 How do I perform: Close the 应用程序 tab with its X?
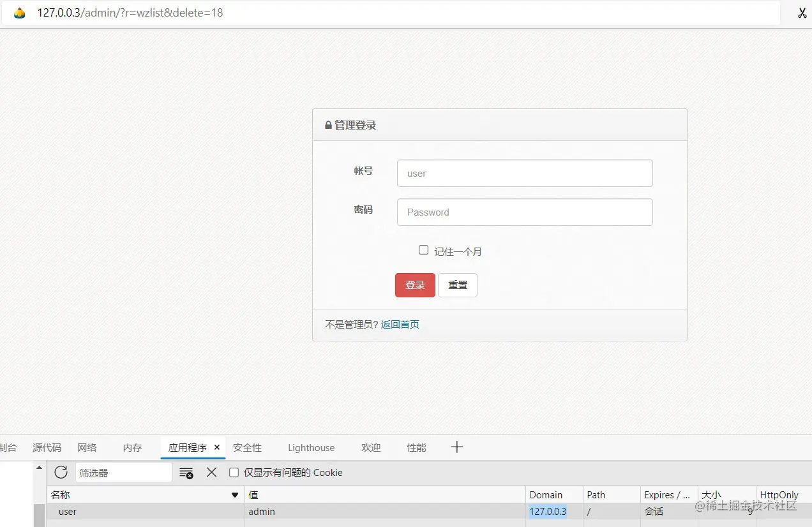click(x=217, y=447)
